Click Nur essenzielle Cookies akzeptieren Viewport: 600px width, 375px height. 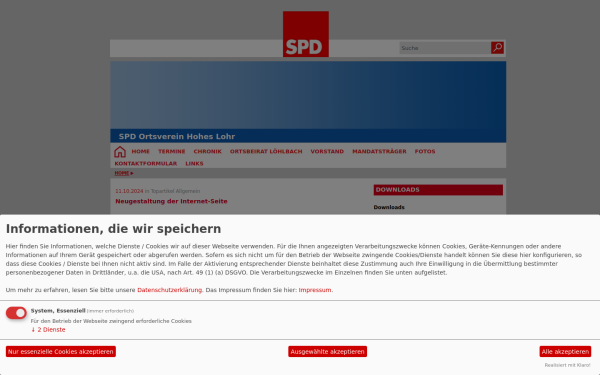pos(61,352)
